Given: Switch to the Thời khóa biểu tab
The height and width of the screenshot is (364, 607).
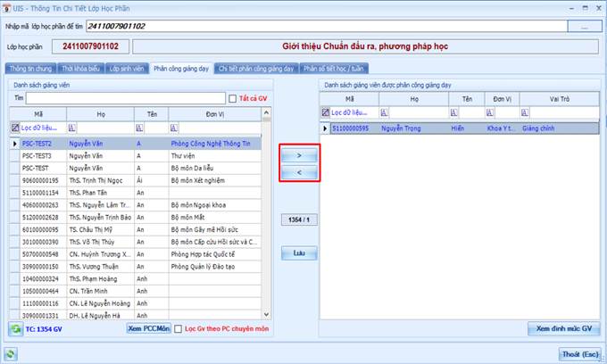Looking at the screenshot, I should (80, 69).
